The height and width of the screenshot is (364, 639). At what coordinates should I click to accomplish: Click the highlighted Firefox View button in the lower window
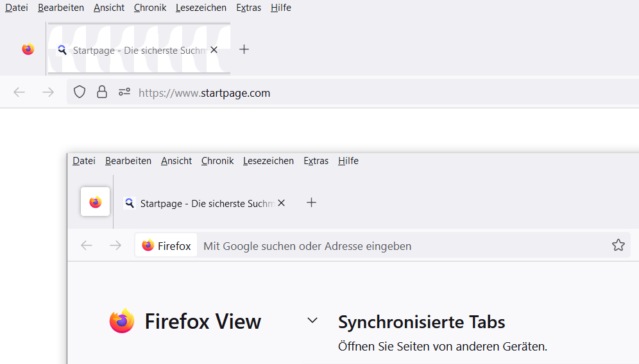(96, 203)
